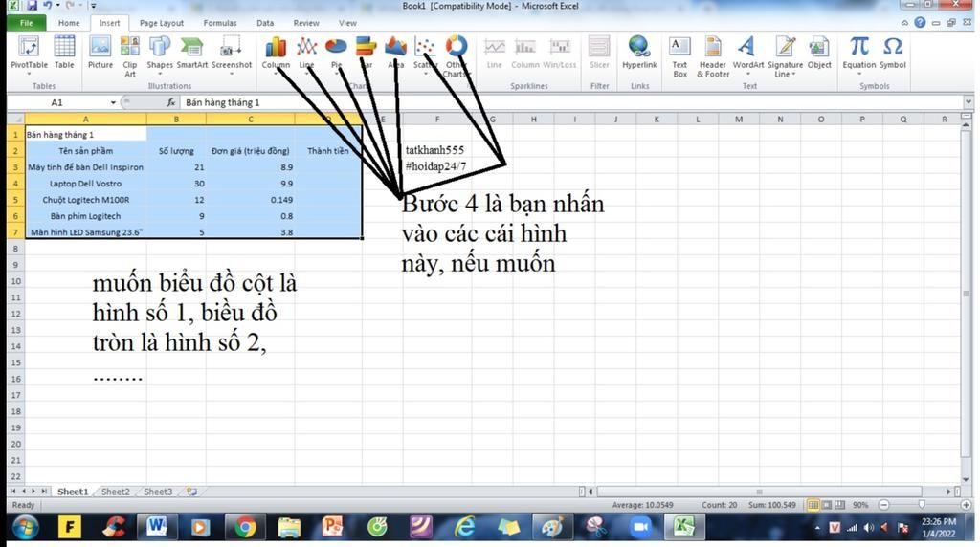Open Zoom from the taskbar

pos(640,528)
